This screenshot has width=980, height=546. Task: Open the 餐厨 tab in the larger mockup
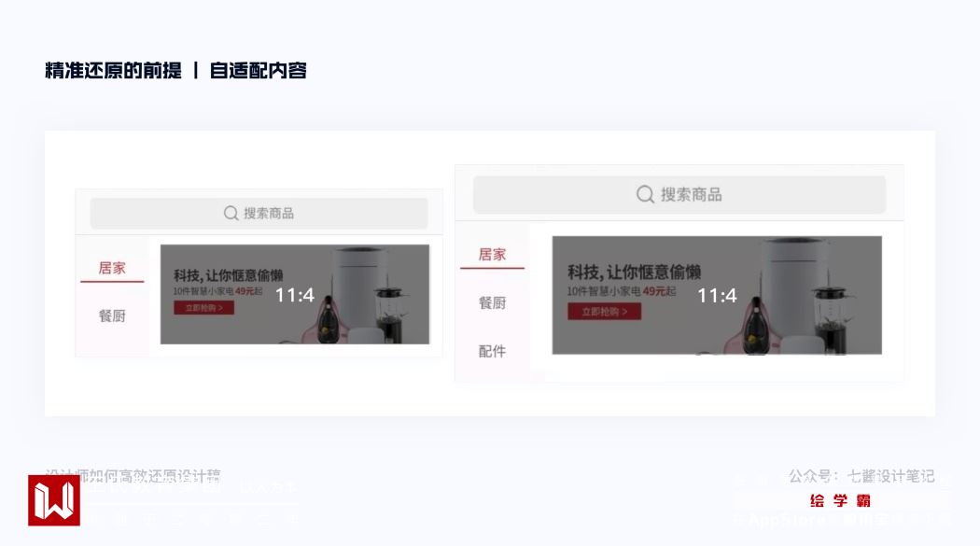tap(492, 303)
